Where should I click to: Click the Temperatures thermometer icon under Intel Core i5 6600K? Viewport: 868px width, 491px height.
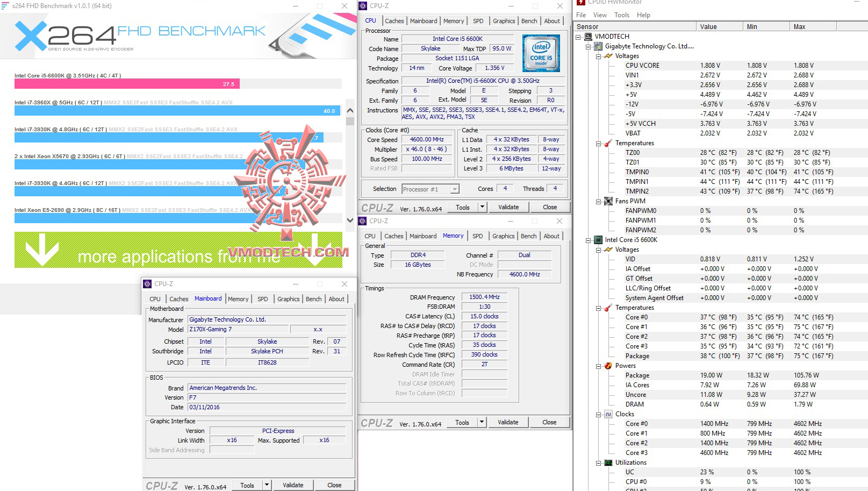pos(608,308)
